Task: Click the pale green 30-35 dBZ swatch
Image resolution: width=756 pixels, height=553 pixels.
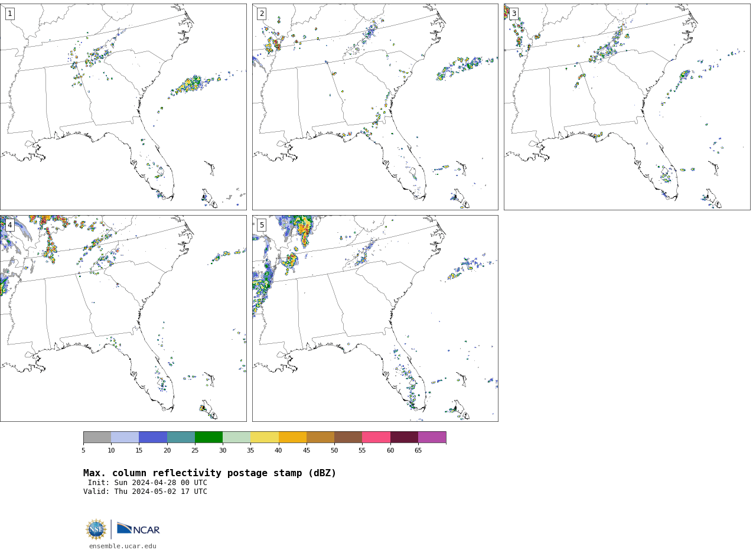Action: [x=236, y=437]
